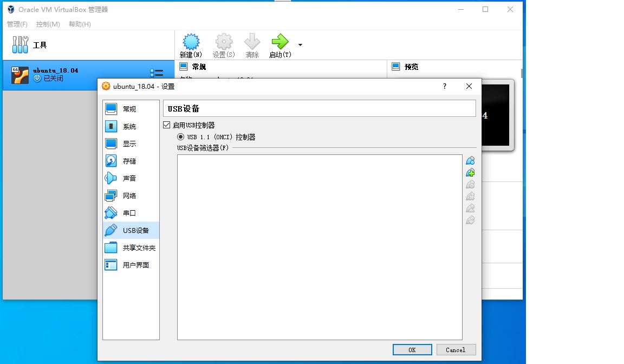Open the 网络 settings category
Image resolution: width=624 pixels, height=364 pixels.
point(131,196)
